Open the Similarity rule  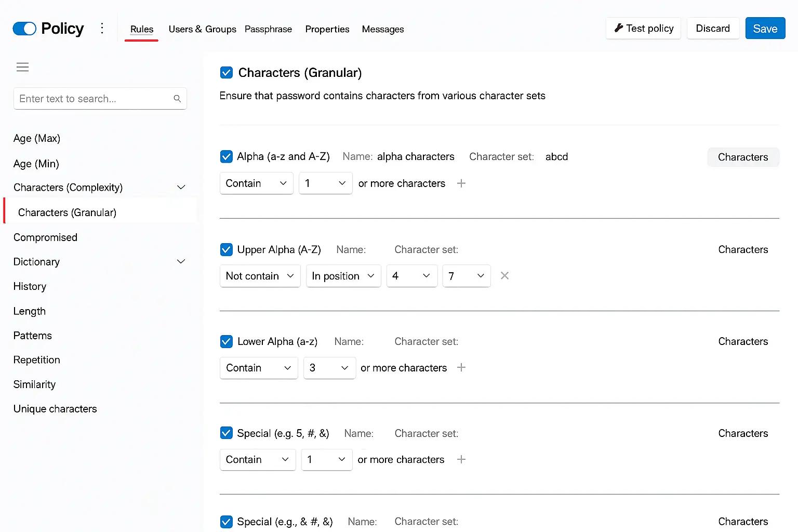pyautogui.click(x=34, y=384)
